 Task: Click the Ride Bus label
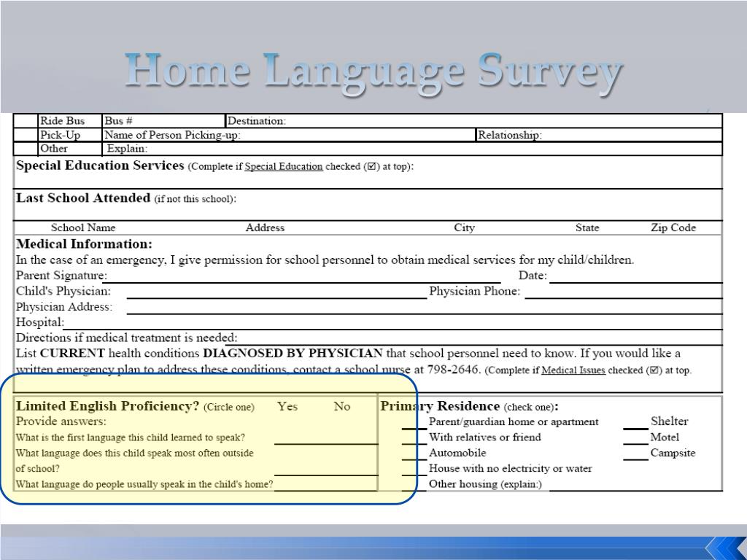(63, 121)
